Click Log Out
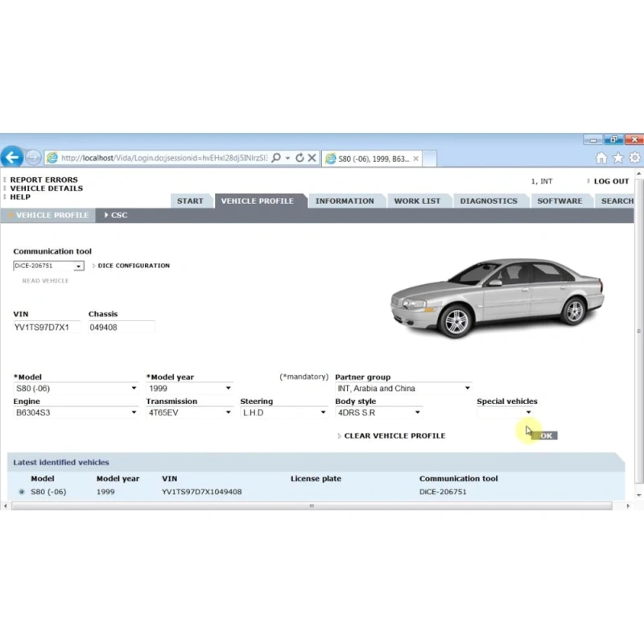644x644 pixels. tap(611, 182)
